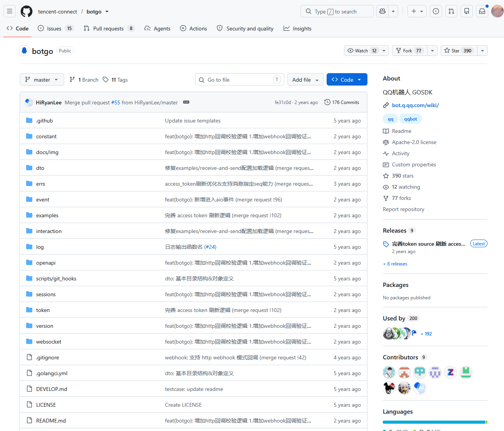Star the botgo repository
The width and height of the screenshot is (504, 431).
point(459,50)
